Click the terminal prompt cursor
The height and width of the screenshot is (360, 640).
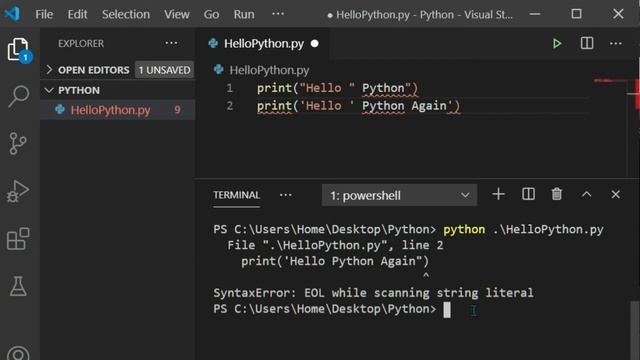(447, 309)
